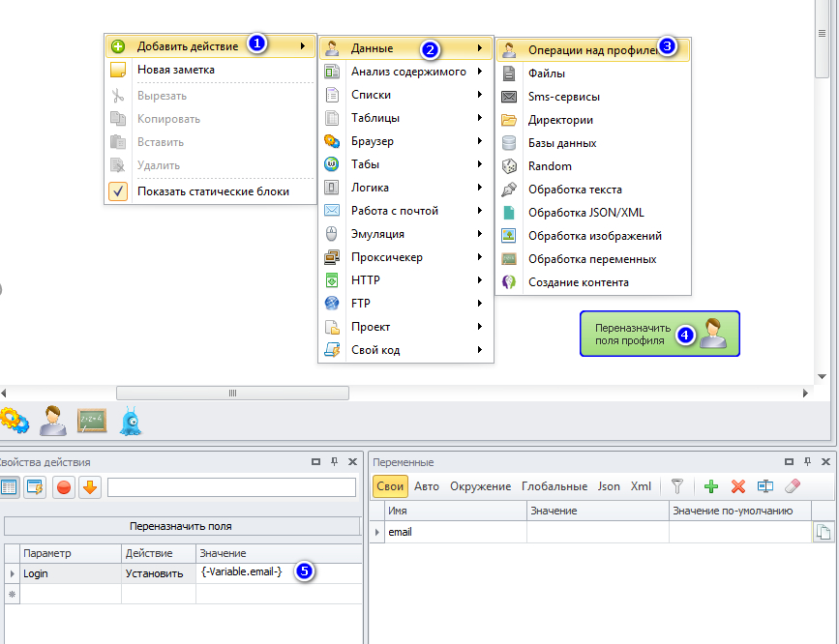Click the red record circle icon
The width and height of the screenshot is (839, 644).
[64, 487]
